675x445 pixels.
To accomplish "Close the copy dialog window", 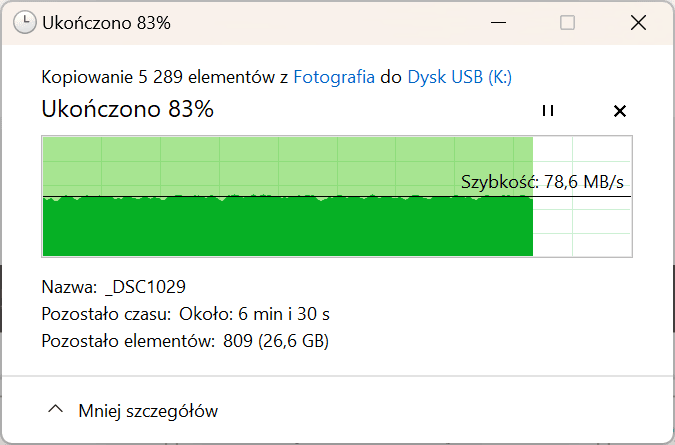I will point(638,22).
